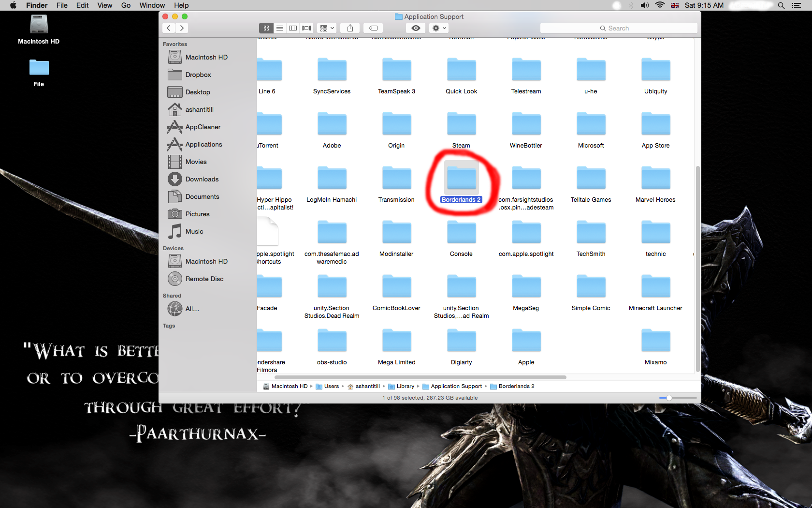Click the vertical scrollbar in the file area
The height and width of the screenshot is (508, 812).
697,269
